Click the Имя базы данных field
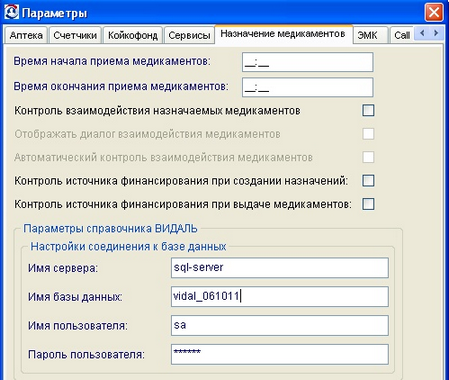This screenshot has width=449, height=380. pyautogui.click(x=280, y=296)
